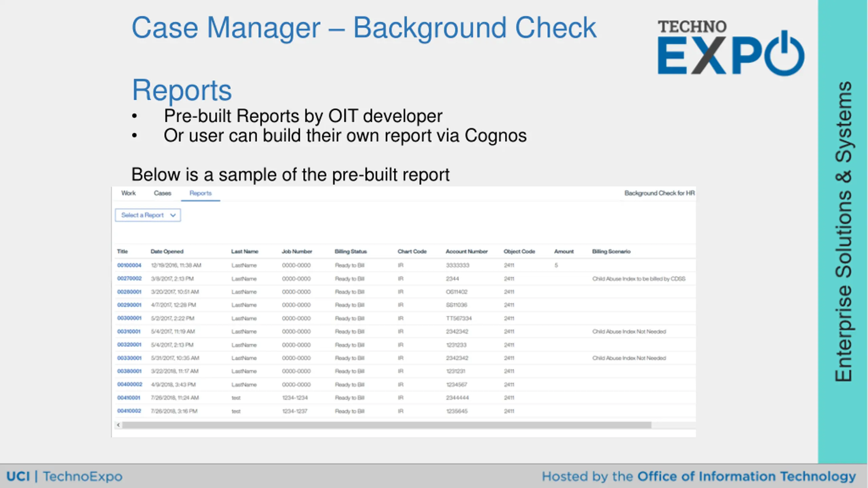Open case link 00310001

[129, 331]
